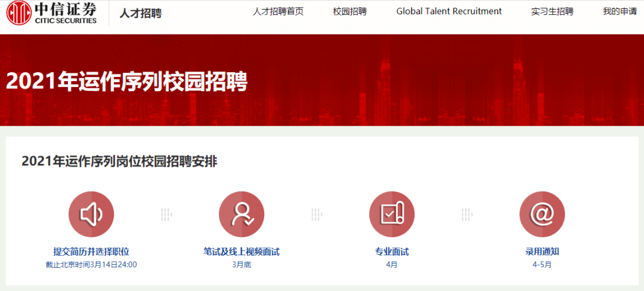Go to Global Talent Recruitment page
This screenshot has height=291, width=644.
[x=449, y=11]
